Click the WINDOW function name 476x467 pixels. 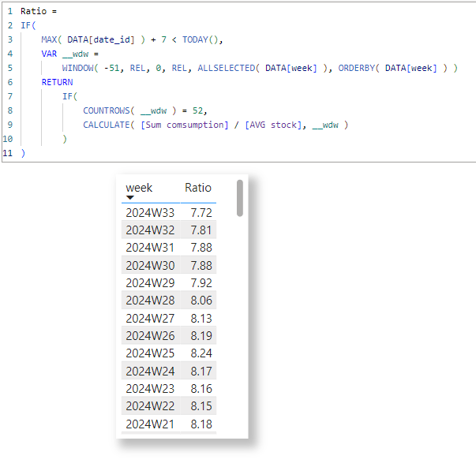pyautogui.click(x=77, y=68)
